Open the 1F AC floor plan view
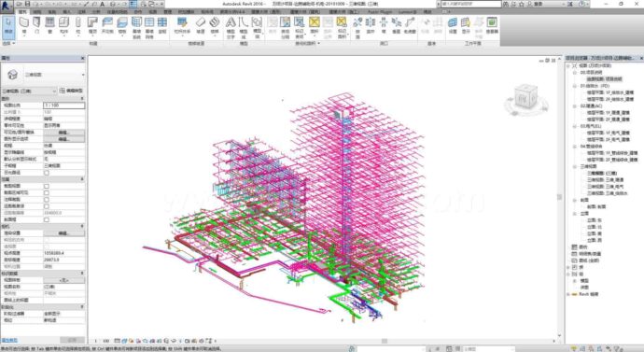 [609, 113]
